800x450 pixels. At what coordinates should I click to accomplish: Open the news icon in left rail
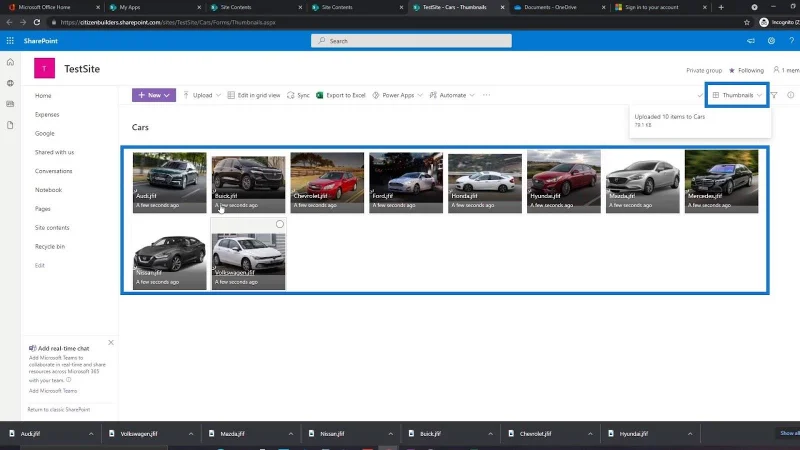(x=10, y=104)
